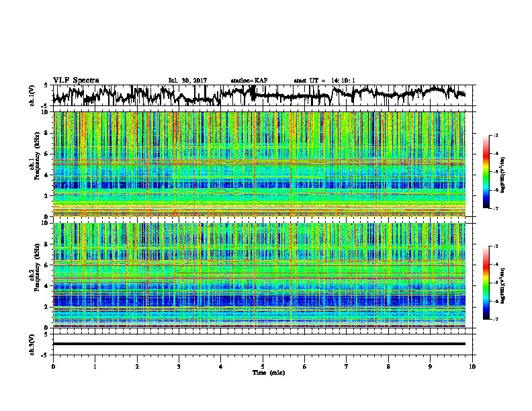The height and width of the screenshot is (411, 532).
Task: Click the "ch.3(V)" axis label
Action: 32,345
